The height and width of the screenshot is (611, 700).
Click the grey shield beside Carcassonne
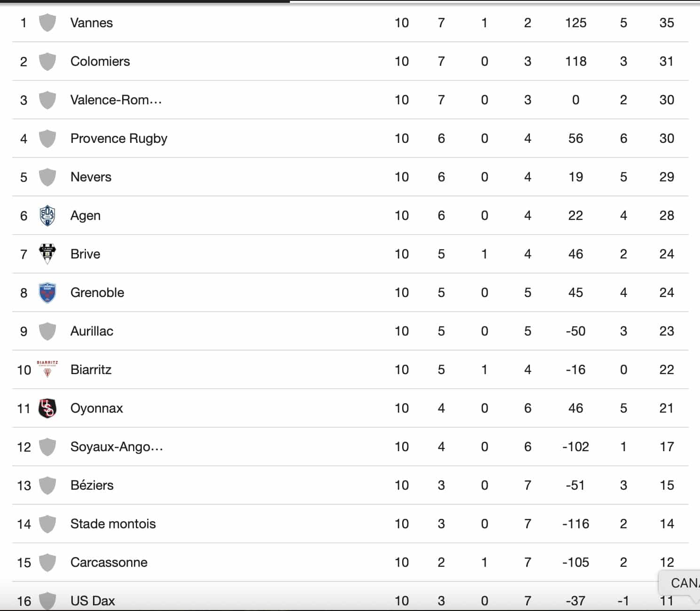(x=47, y=563)
